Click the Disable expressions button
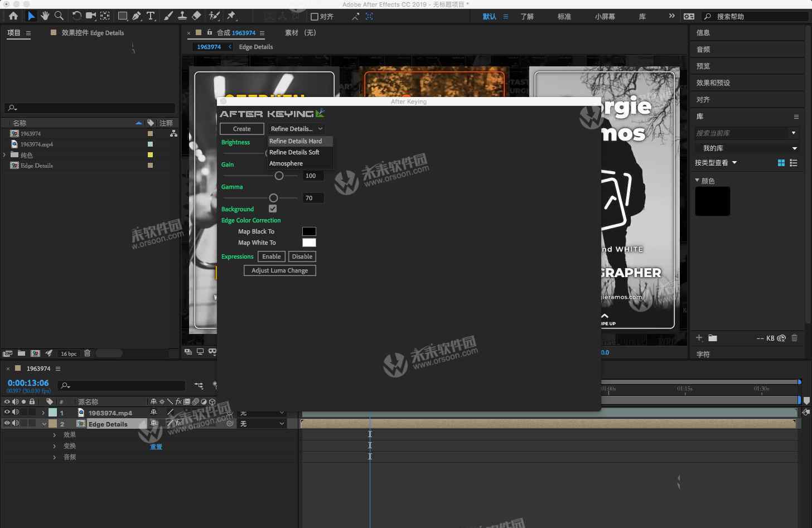 click(x=302, y=256)
